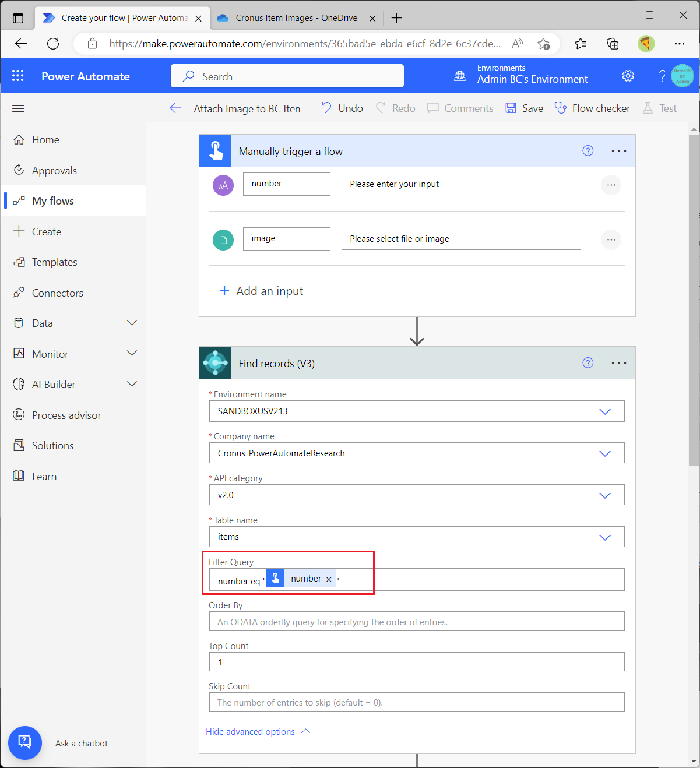Open flow Comments
This screenshot has height=768, width=700.
click(x=432, y=108)
